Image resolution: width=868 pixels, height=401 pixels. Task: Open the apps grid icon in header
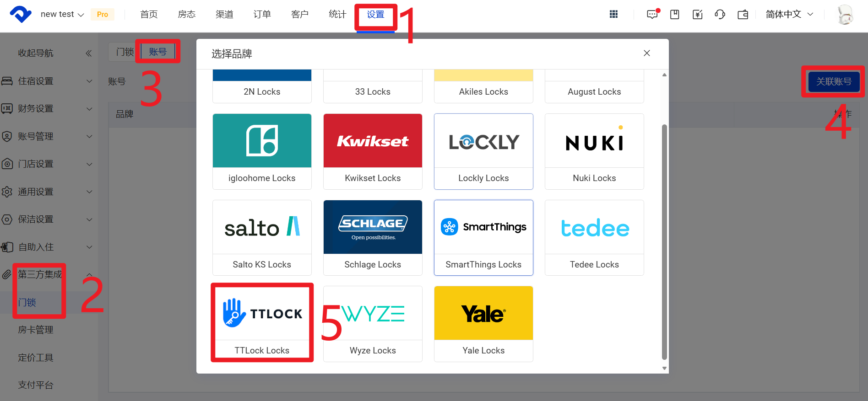[x=613, y=15]
